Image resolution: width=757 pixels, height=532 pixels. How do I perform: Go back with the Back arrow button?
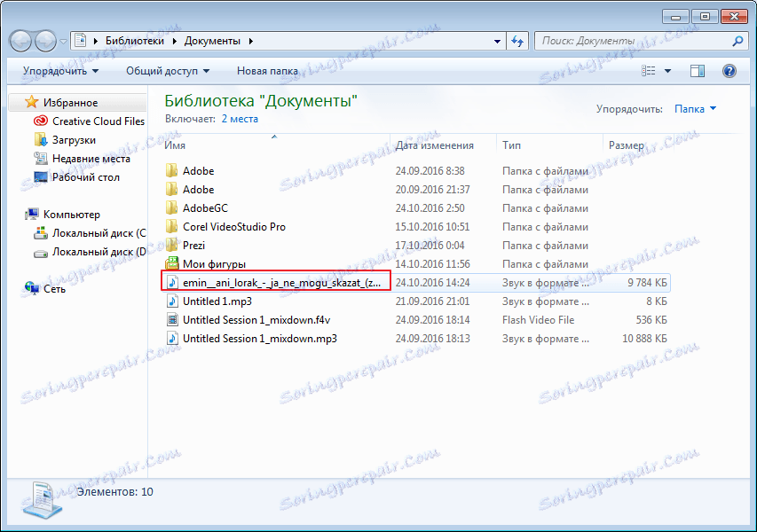pyautogui.click(x=20, y=42)
